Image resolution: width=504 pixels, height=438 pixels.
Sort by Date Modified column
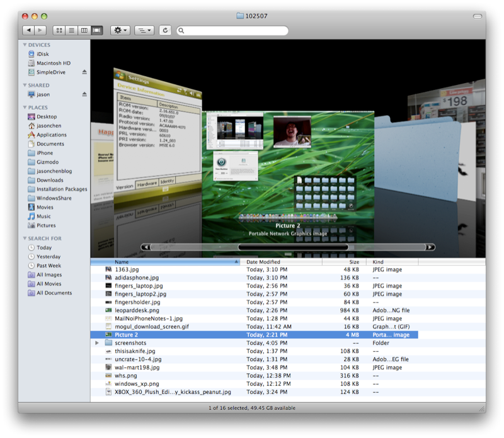[x=281, y=262]
